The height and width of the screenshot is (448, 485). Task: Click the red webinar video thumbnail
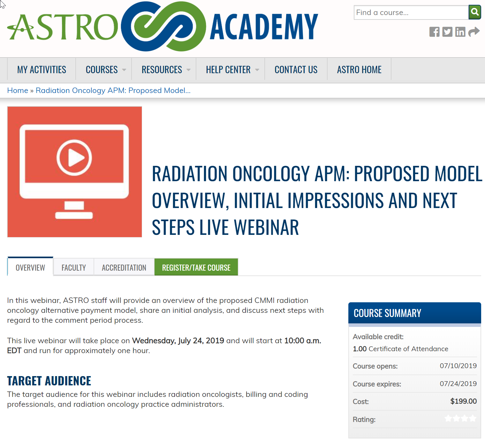coord(74,172)
